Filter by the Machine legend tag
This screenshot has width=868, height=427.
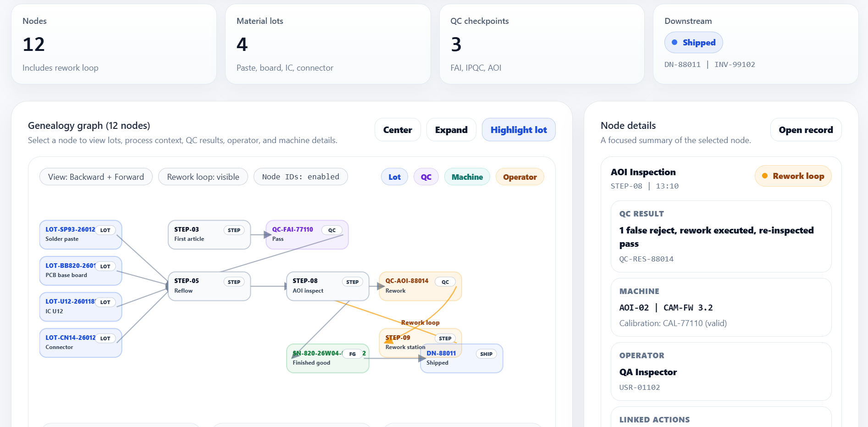[x=467, y=177]
